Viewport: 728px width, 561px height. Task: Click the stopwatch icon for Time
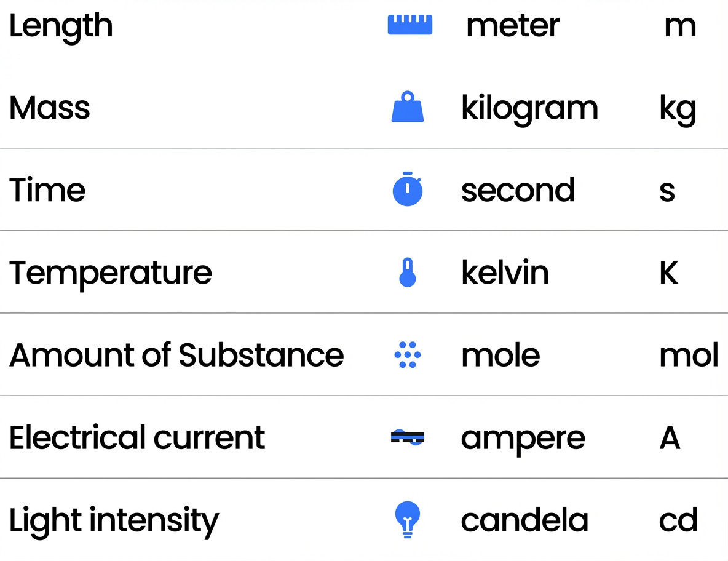(x=408, y=189)
